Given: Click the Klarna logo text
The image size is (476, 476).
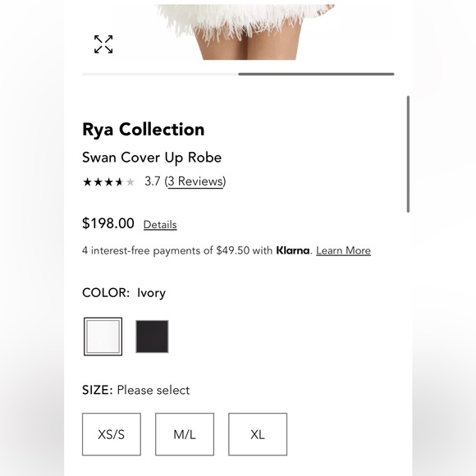Looking at the screenshot, I should click(x=293, y=250).
